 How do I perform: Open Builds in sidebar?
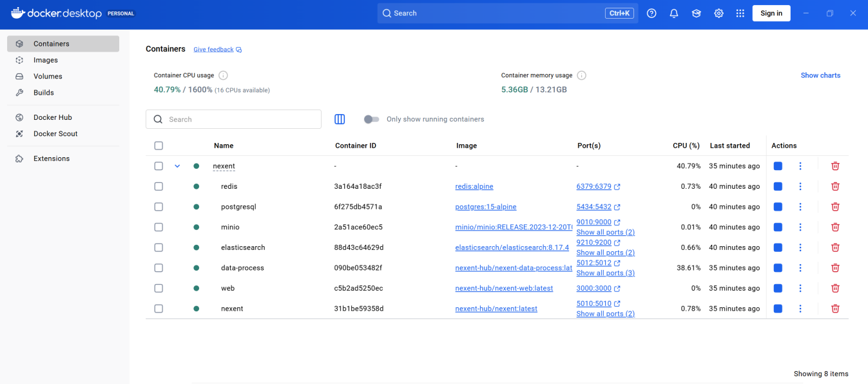[63, 93]
